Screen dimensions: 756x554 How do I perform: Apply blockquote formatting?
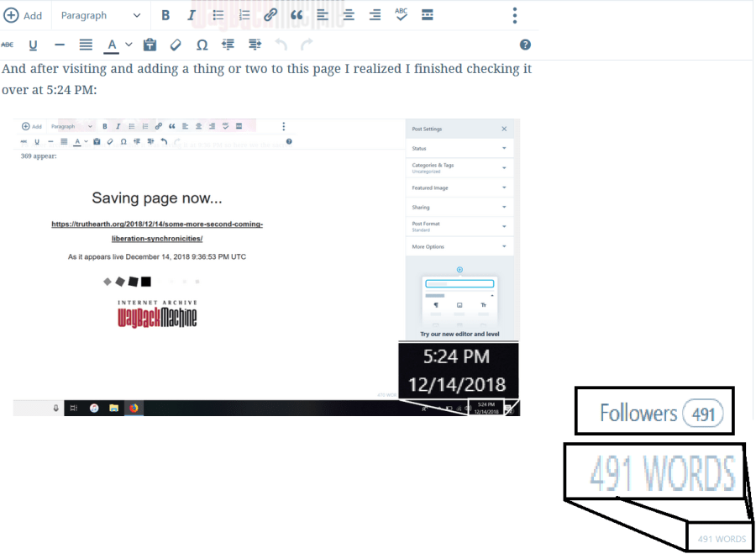[297, 15]
